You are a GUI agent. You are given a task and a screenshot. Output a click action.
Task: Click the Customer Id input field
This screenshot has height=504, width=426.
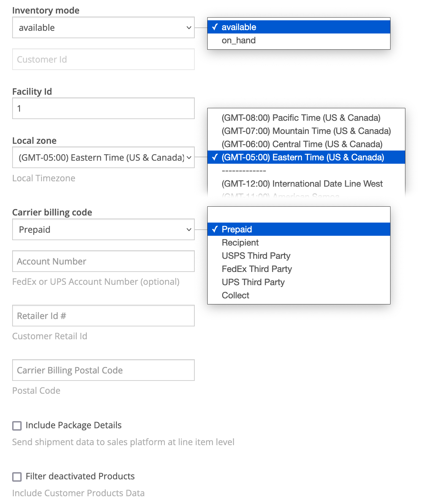click(103, 59)
